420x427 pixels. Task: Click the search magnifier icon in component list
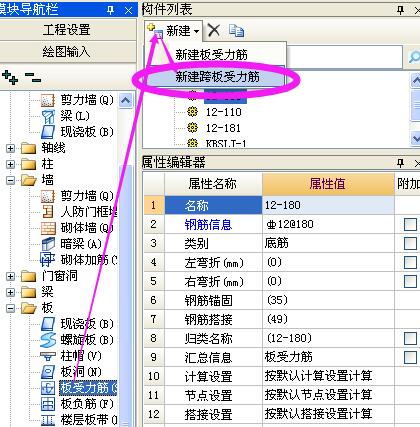pos(414,57)
